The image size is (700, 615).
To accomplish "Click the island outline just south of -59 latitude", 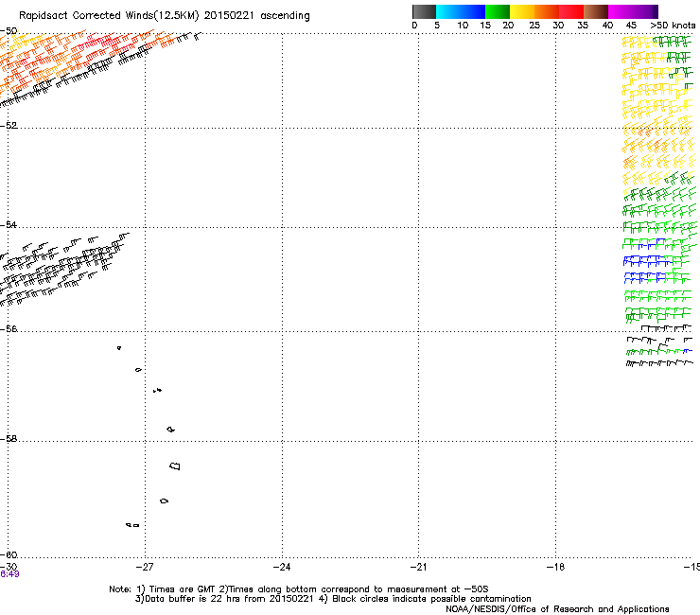I will 165,501.
